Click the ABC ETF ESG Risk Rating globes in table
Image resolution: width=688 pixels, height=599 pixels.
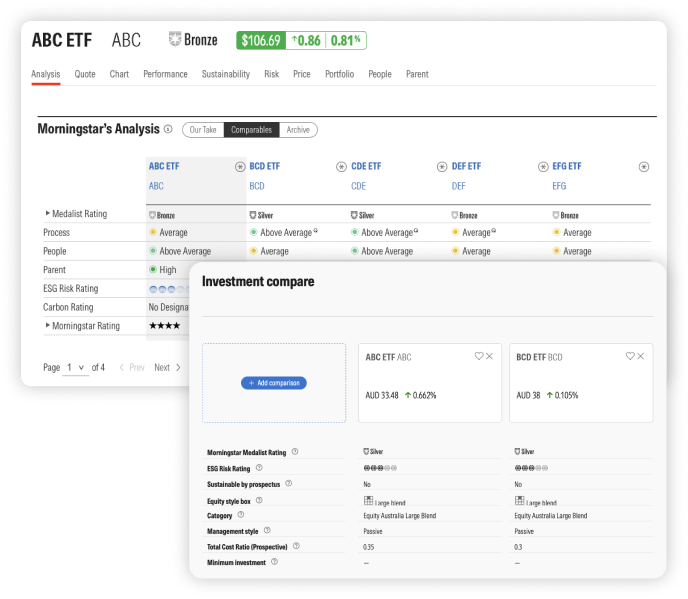[x=169, y=289]
